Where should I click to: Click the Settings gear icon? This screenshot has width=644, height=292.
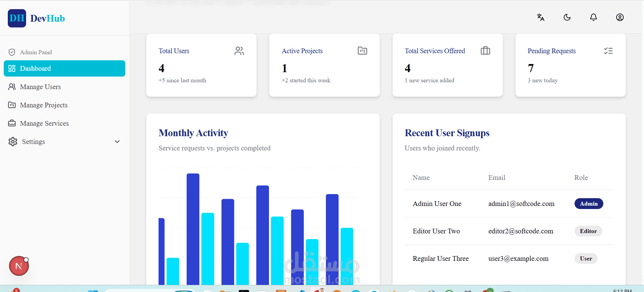13,142
